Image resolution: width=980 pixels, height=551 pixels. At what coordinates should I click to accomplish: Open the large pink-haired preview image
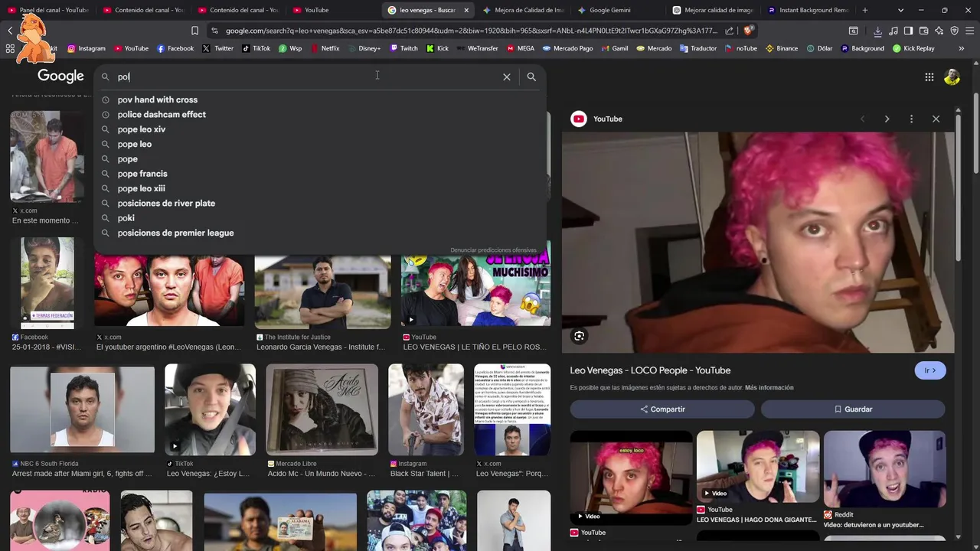tap(758, 242)
